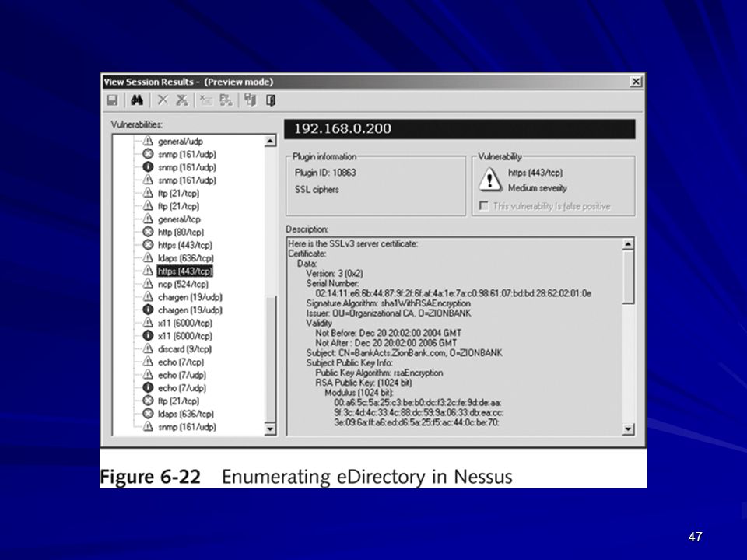
Task: Click 'https (443/tcp)' in Vulnerability panel
Action: click(x=535, y=173)
